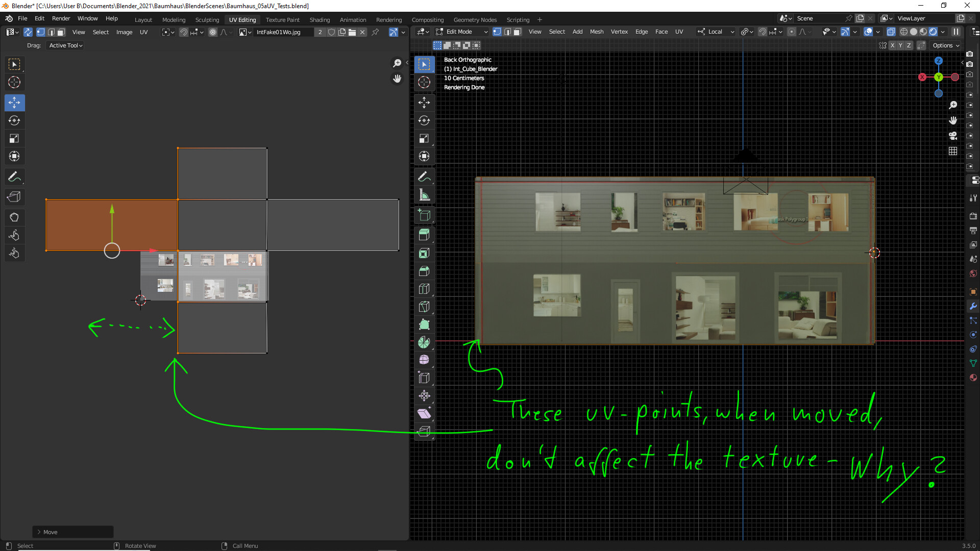Screen dimensions: 980x551
Task: Fake User shield for the image
Action: [x=332, y=32]
